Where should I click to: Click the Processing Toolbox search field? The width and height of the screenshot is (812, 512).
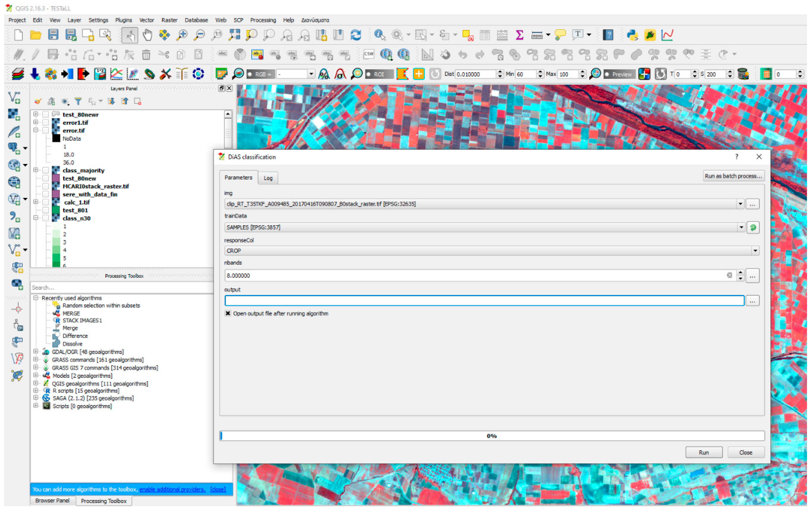(122, 287)
